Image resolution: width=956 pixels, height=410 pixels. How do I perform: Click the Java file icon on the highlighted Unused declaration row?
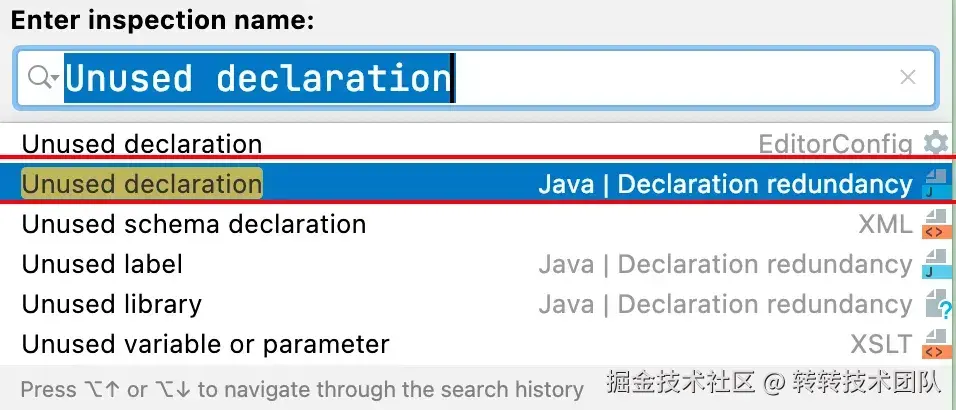tap(936, 185)
